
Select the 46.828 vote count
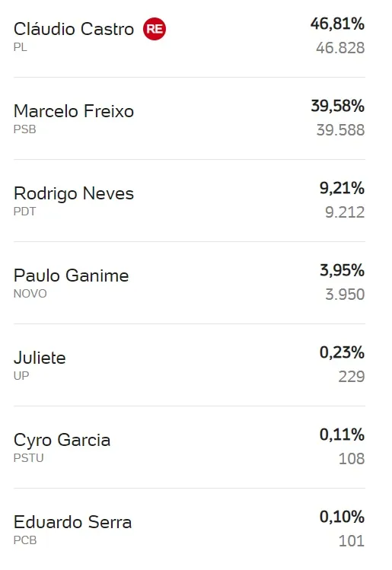pos(340,48)
